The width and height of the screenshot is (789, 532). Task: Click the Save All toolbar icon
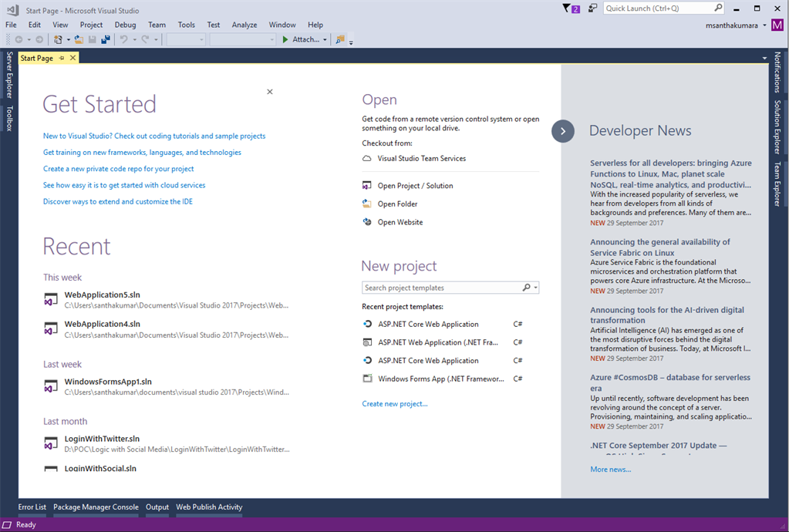coord(106,39)
